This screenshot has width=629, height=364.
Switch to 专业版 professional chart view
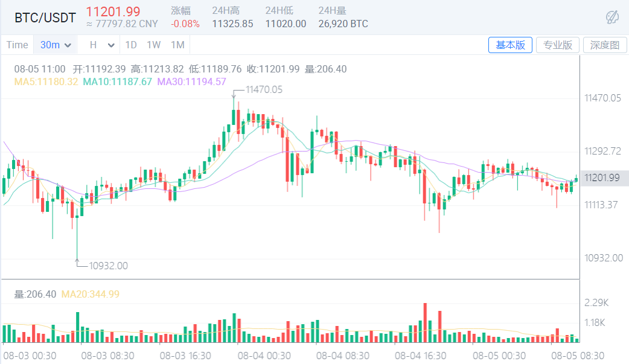(557, 45)
